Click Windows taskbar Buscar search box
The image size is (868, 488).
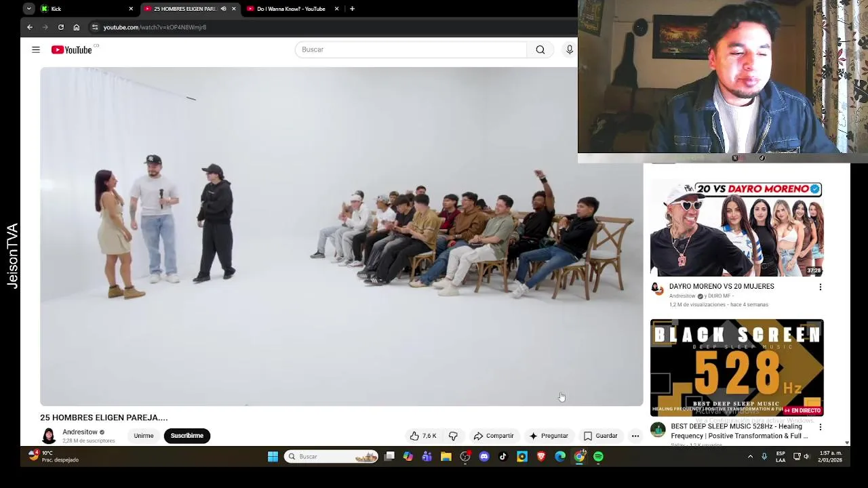(x=332, y=457)
